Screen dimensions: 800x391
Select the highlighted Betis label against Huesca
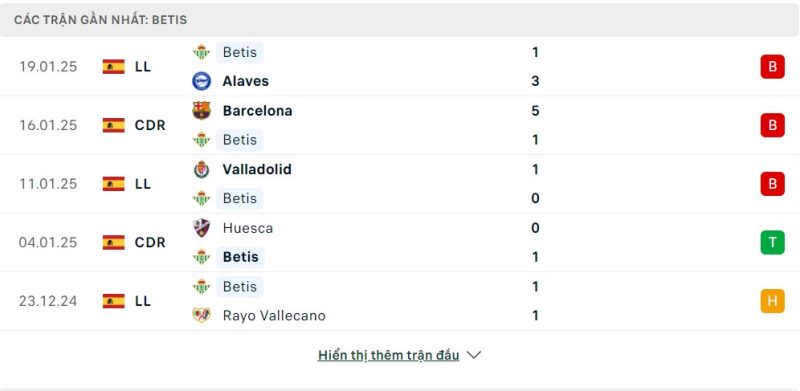pyautogui.click(x=240, y=257)
